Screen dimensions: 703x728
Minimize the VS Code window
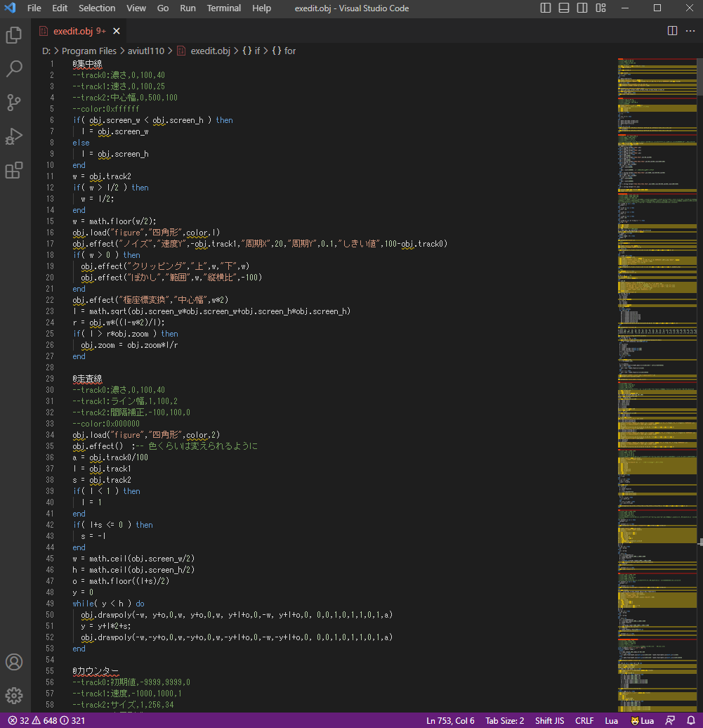[x=625, y=8]
